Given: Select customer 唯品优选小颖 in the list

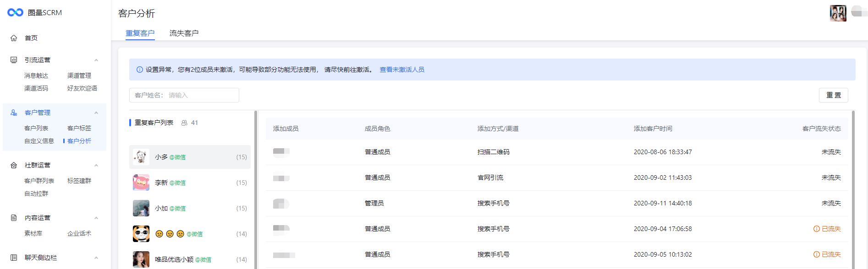Looking at the screenshot, I should click(190, 259).
